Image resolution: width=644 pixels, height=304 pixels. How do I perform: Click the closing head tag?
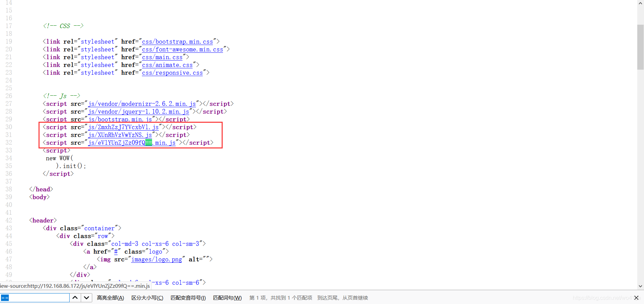(x=41, y=189)
